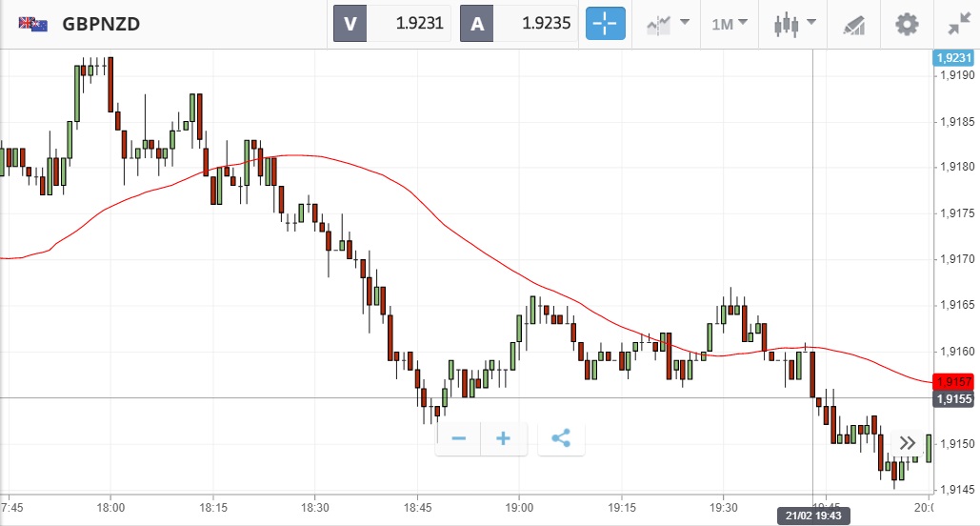Open chart settings gear

click(907, 24)
